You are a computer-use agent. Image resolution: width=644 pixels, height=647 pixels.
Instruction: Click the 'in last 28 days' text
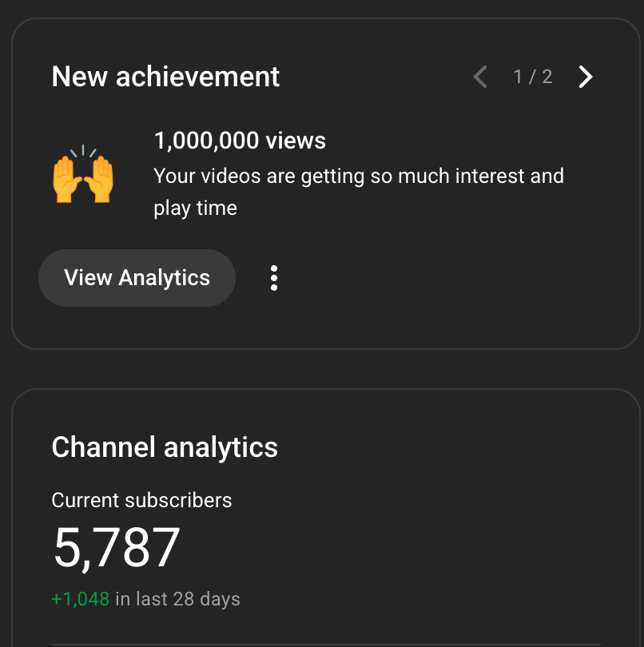(177, 599)
